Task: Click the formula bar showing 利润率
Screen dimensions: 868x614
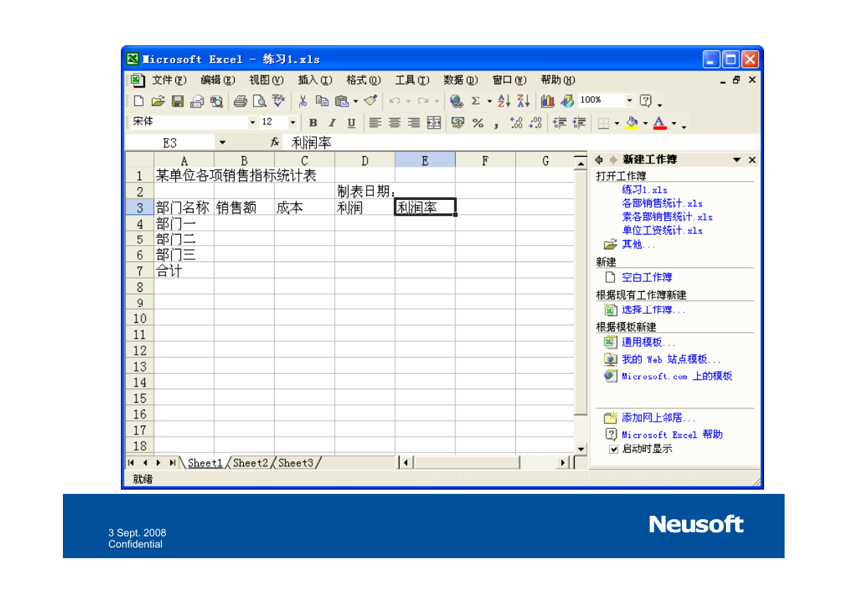Action: pyautogui.click(x=522, y=143)
